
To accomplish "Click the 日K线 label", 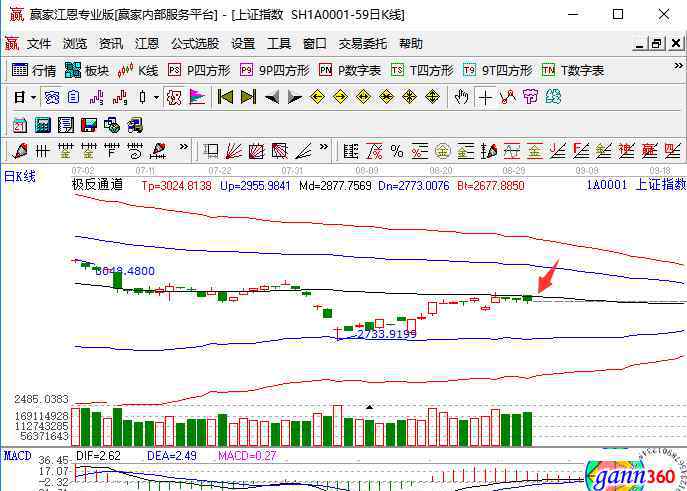I will coord(20,177).
